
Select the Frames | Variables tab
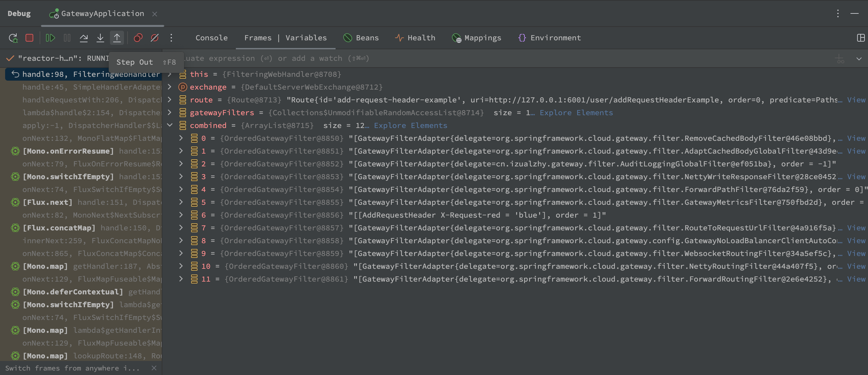tap(285, 38)
